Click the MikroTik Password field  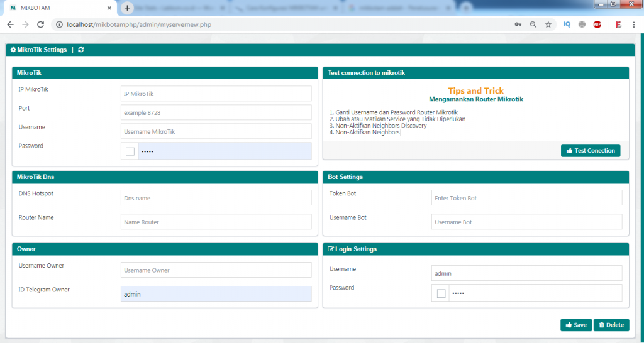pos(225,151)
